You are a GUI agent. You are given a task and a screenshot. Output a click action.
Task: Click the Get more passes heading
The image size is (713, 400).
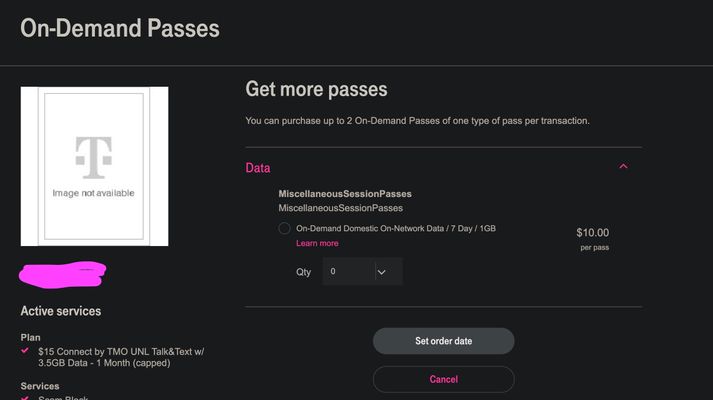[316, 89]
